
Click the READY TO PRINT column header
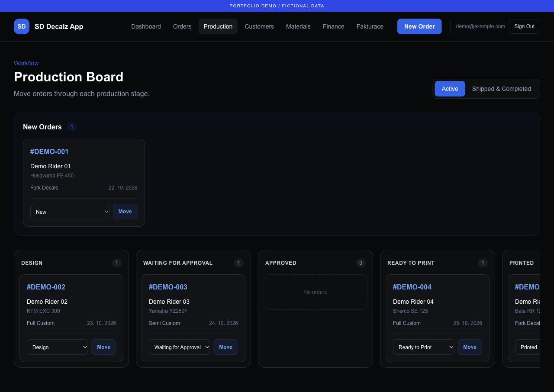click(x=411, y=263)
